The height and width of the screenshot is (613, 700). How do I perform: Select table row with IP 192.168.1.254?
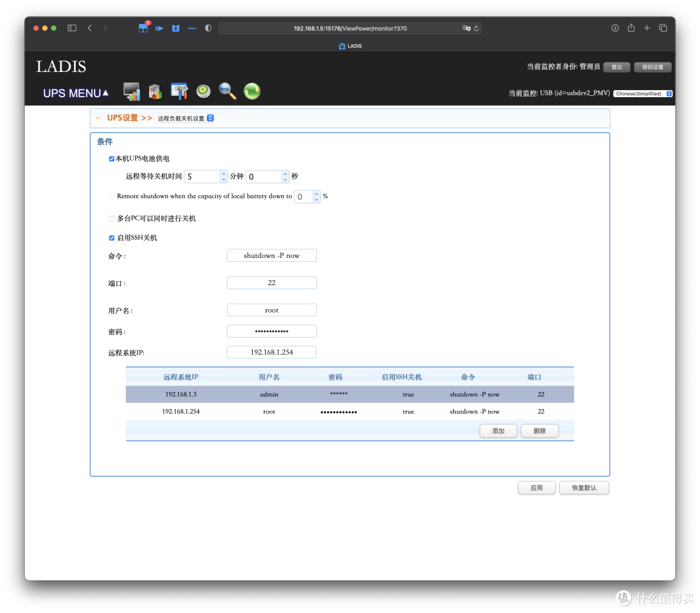(x=349, y=411)
